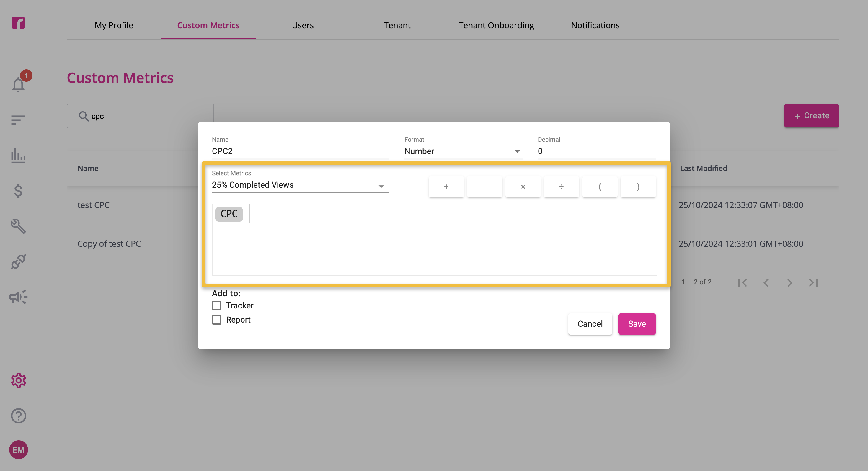
Task: Open the help question mark icon
Action: (x=18, y=416)
